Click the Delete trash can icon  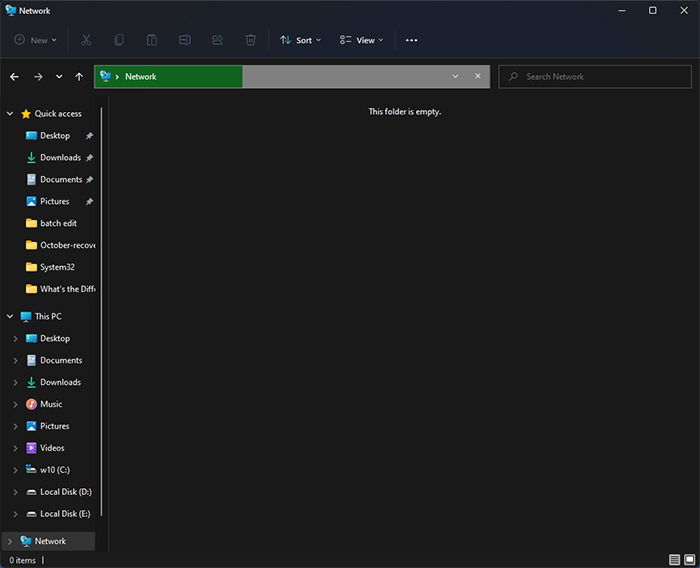coord(250,40)
